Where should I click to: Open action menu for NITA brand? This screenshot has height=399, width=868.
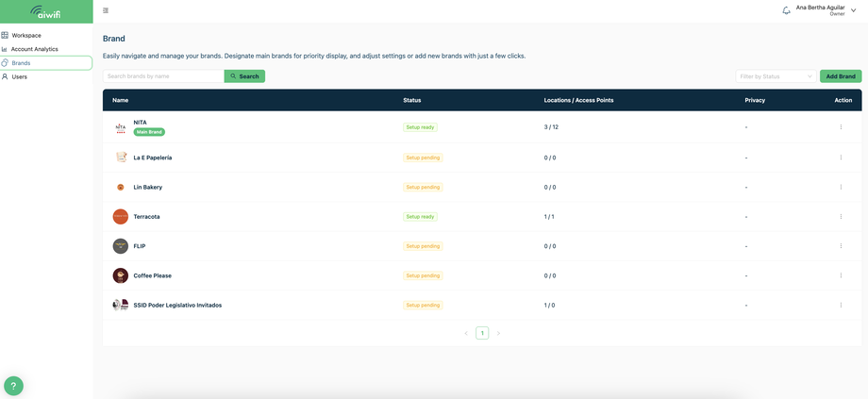(841, 126)
